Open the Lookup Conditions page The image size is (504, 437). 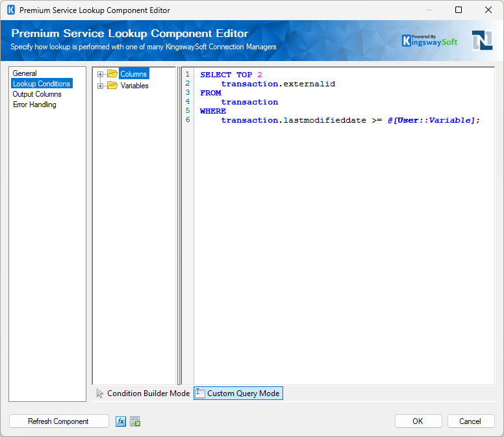(42, 84)
